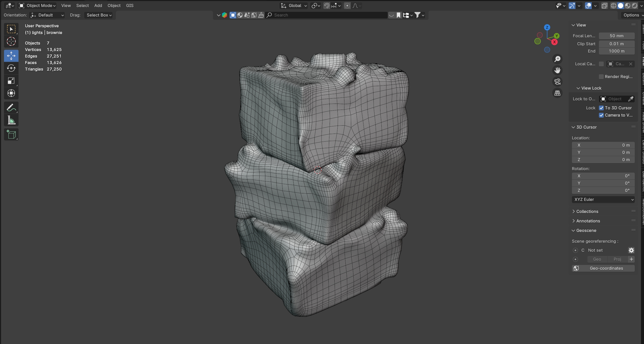Select the Measure tool
The width and height of the screenshot is (644, 344).
pyautogui.click(x=11, y=121)
